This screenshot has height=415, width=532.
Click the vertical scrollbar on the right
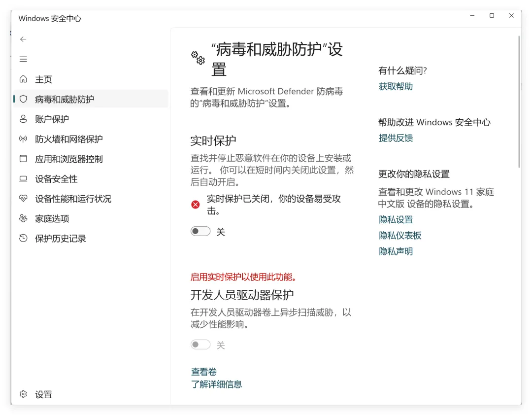tap(519, 102)
